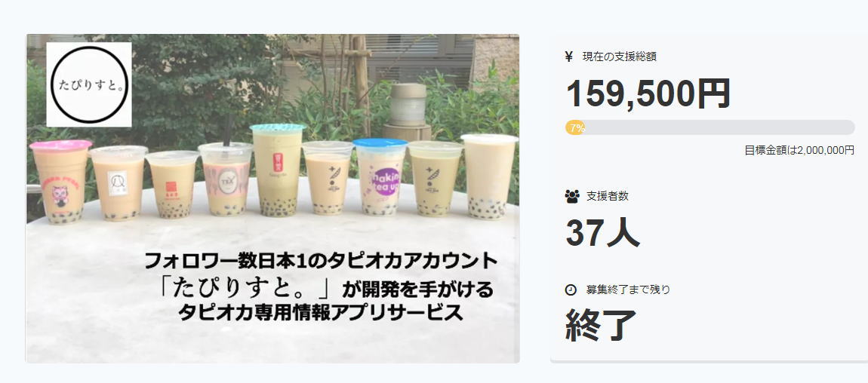This screenshot has height=383, width=868.
Task: Click the 37人 supporter count
Action: (603, 233)
